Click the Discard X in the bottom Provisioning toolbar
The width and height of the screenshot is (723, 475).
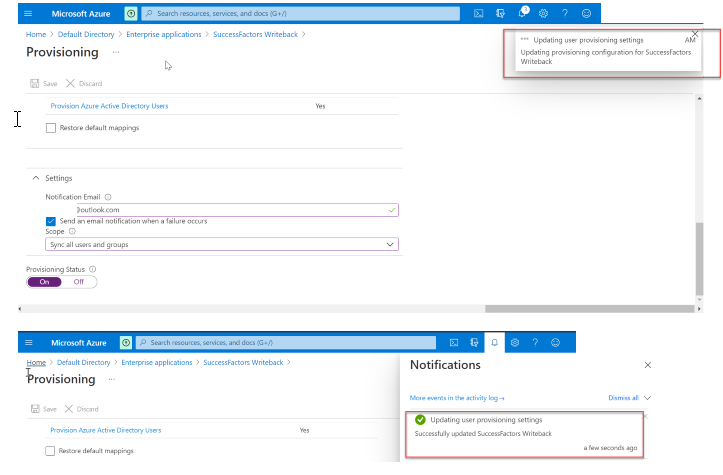click(x=69, y=409)
